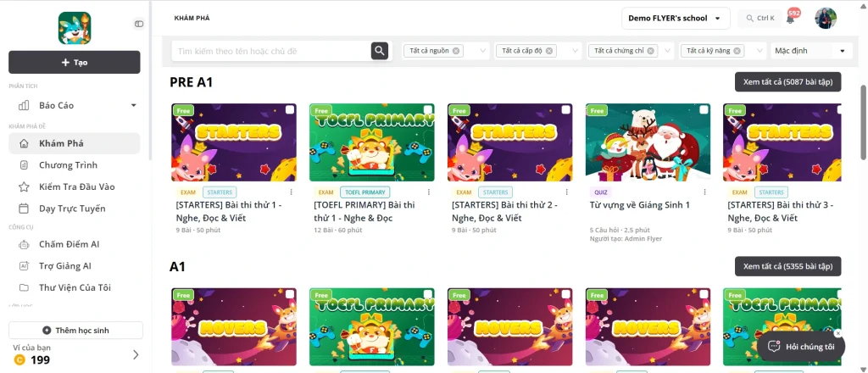Open the Chương Trình menu item

75,165
